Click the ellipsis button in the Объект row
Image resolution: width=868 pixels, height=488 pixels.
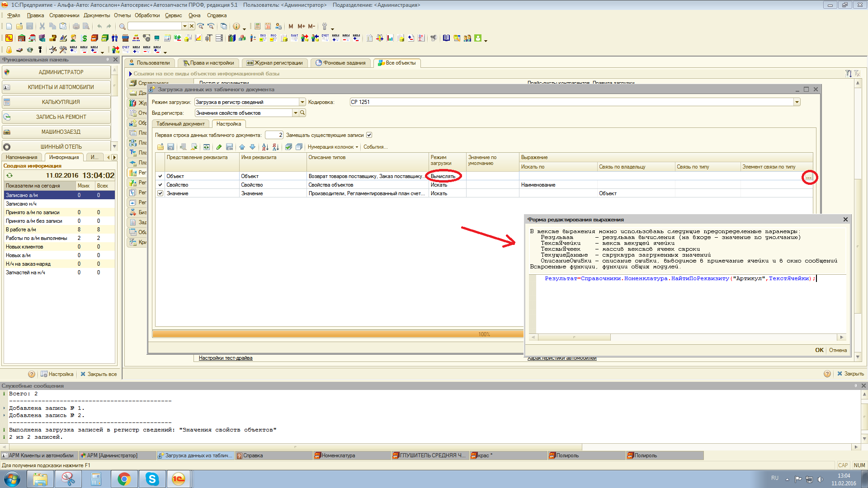(x=809, y=178)
